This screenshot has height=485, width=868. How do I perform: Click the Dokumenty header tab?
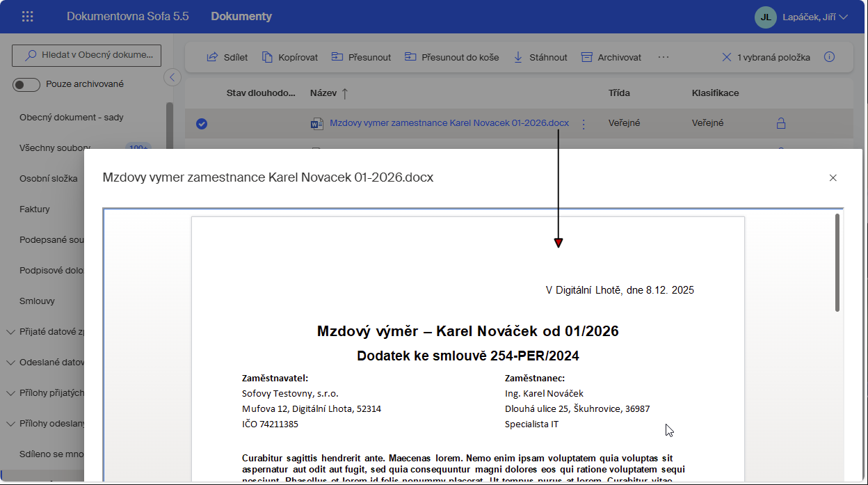241,16
